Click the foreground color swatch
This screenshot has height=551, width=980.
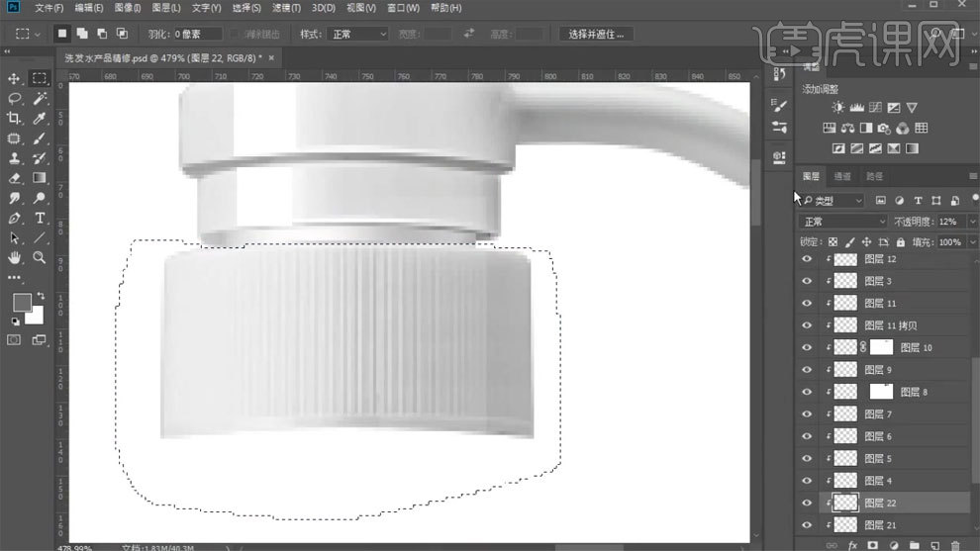pos(22,303)
